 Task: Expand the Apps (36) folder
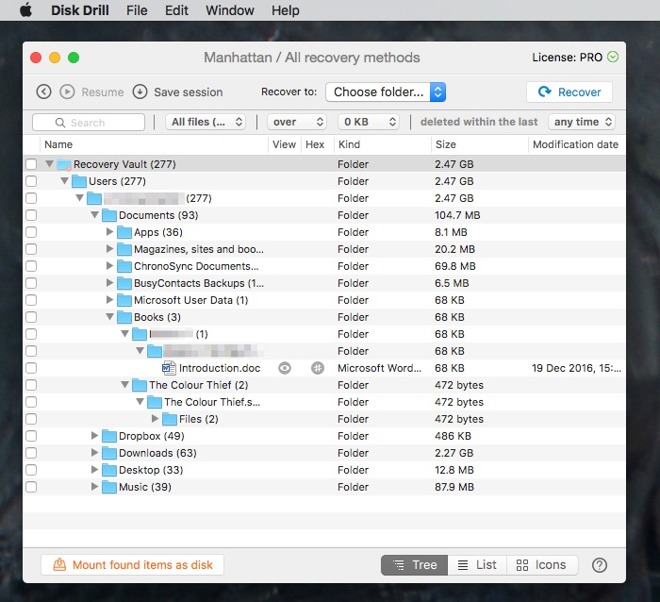pos(109,232)
